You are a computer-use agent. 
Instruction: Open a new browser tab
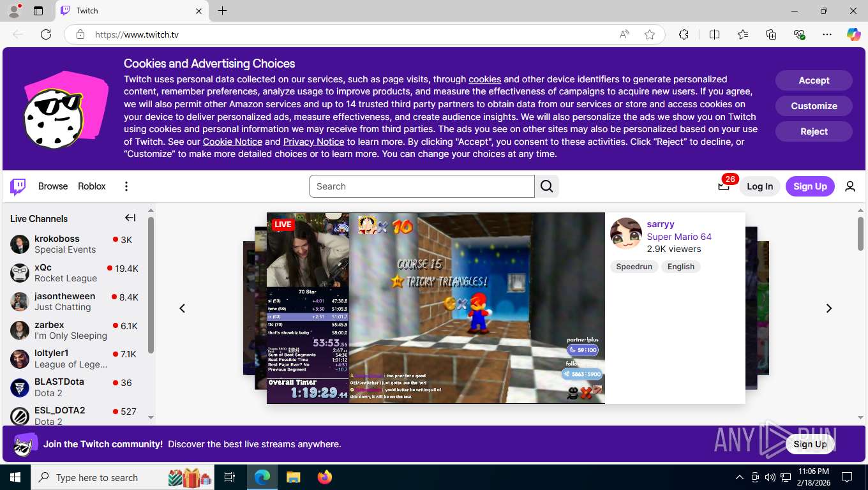(x=222, y=11)
